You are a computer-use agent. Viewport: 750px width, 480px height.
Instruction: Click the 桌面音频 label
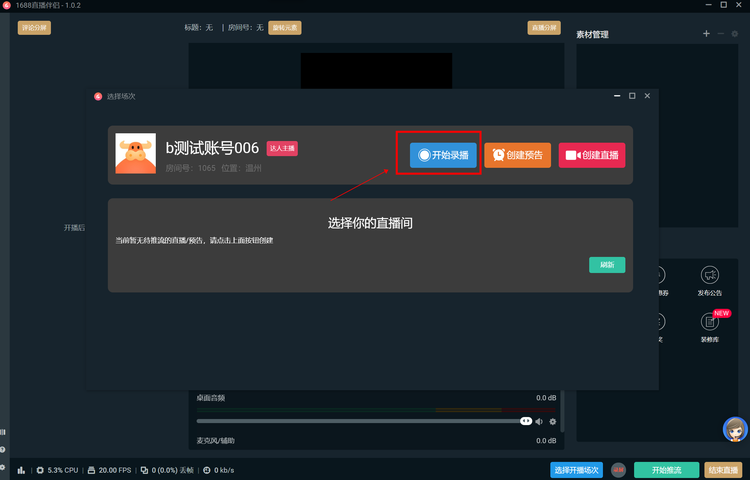pyautogui.click(x=210, y=398)
